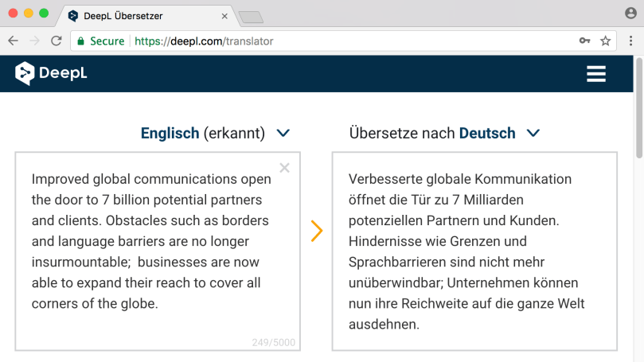644x362 pixels.
Task: Click the green secure padlock icon
Action: (80, 41)
